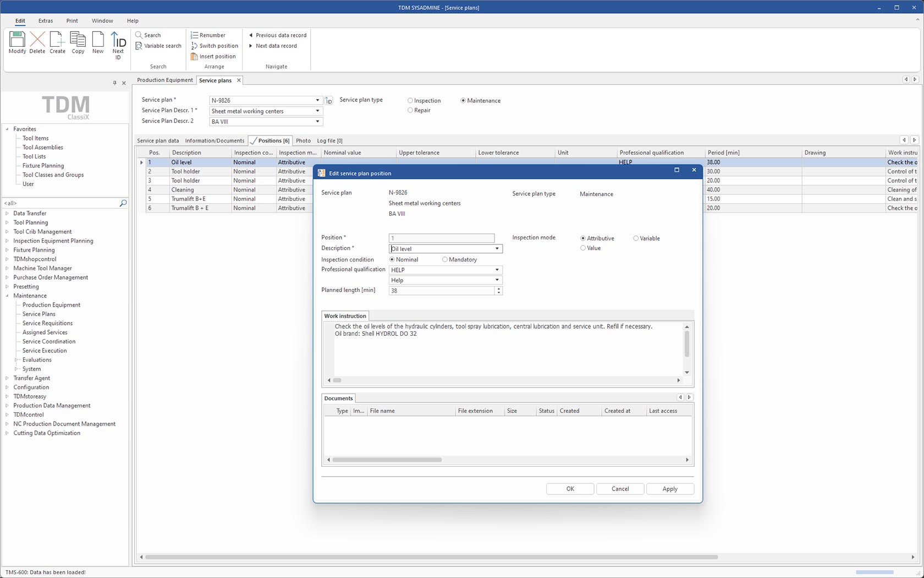
Task: Go to Next data record
Action: click(x=272, y=46)
